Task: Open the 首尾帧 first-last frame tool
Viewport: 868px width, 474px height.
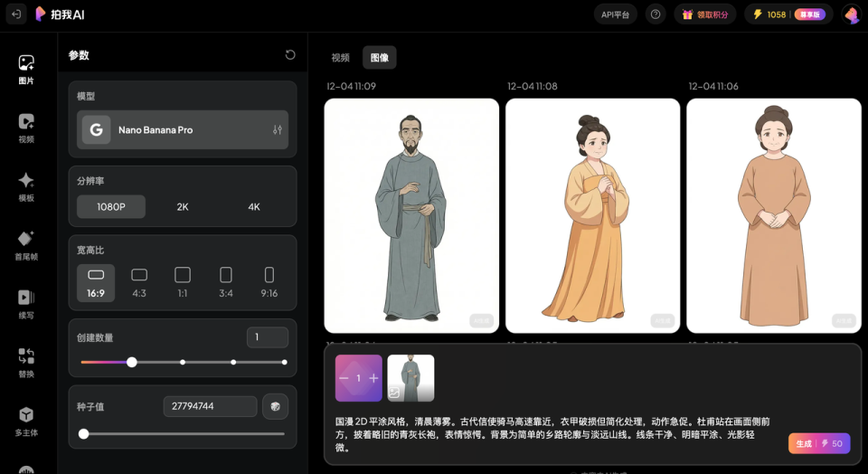Action: coord(26,246)
